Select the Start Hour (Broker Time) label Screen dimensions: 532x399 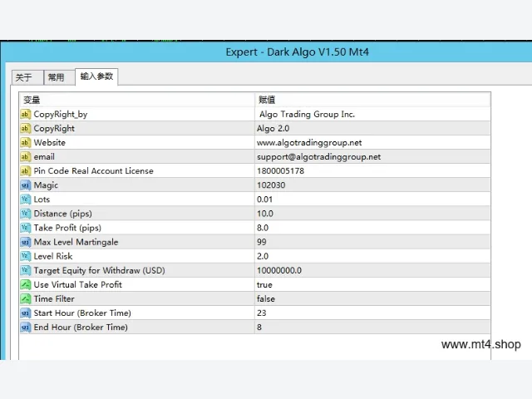point(82,313)
